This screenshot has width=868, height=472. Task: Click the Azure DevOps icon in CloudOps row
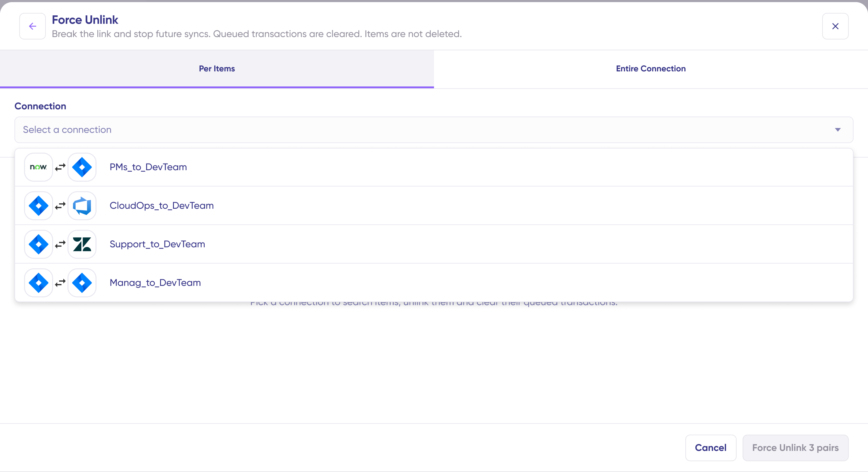click(82, 206)
